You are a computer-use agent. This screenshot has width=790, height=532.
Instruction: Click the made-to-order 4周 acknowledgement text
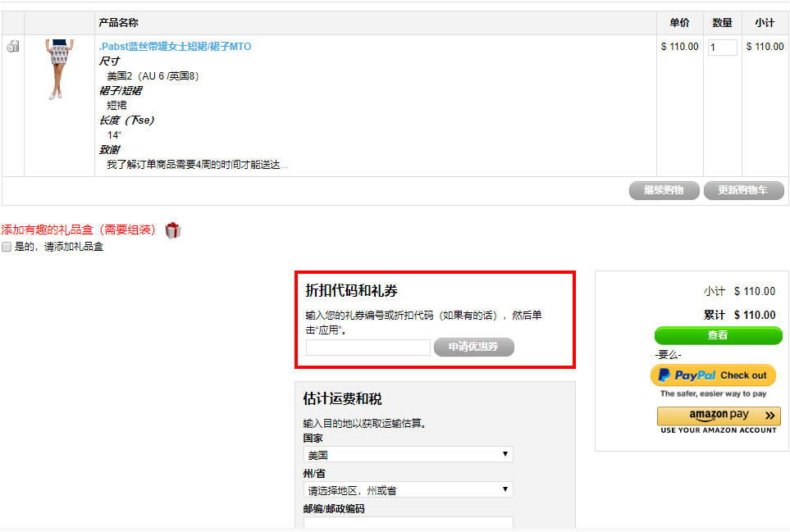(197, 165)
